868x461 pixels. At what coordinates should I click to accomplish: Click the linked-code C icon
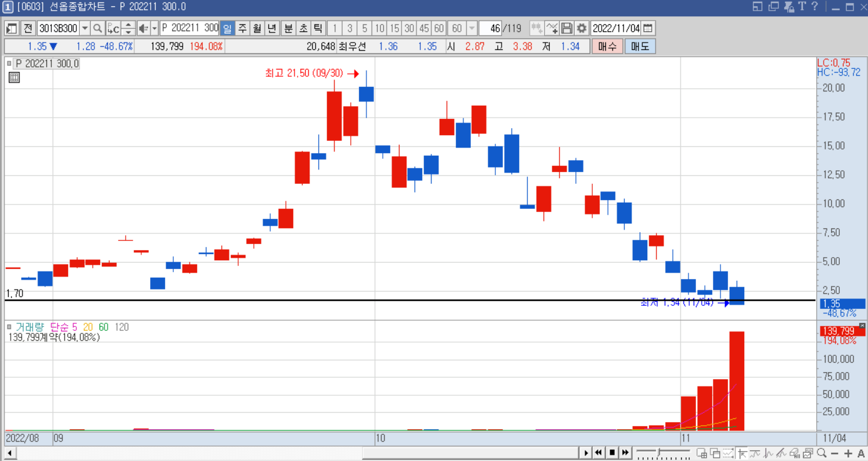pyautogui.click(x=113, y=28)
